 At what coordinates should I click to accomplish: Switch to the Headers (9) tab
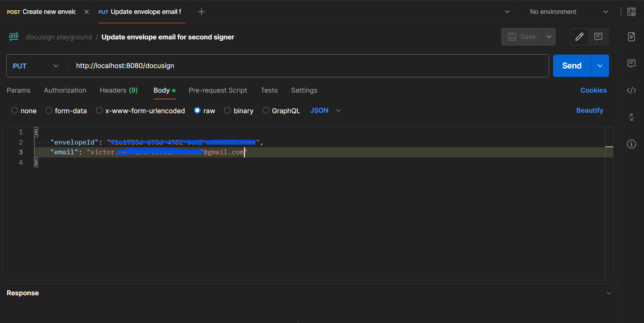(119, 90)
